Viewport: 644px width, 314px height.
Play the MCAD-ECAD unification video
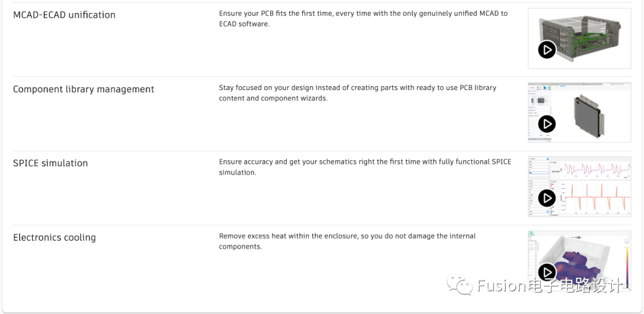(547, 49)
